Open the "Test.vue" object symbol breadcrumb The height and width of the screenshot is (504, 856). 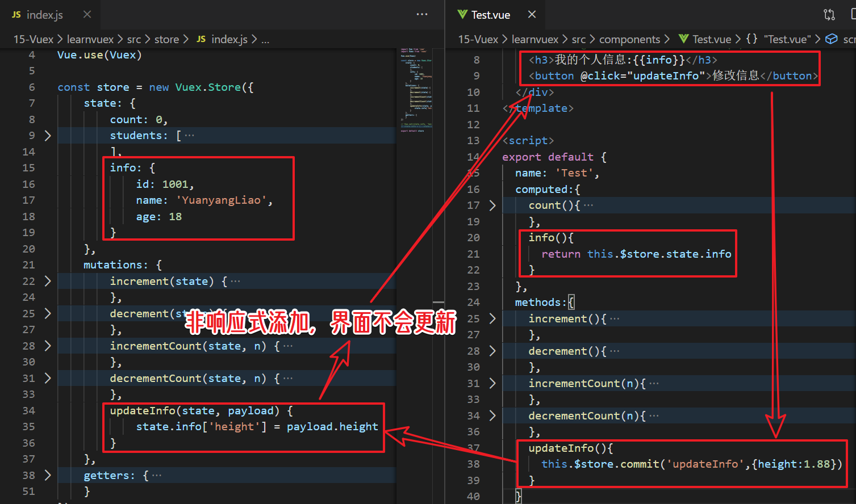(x=778, y=39)
